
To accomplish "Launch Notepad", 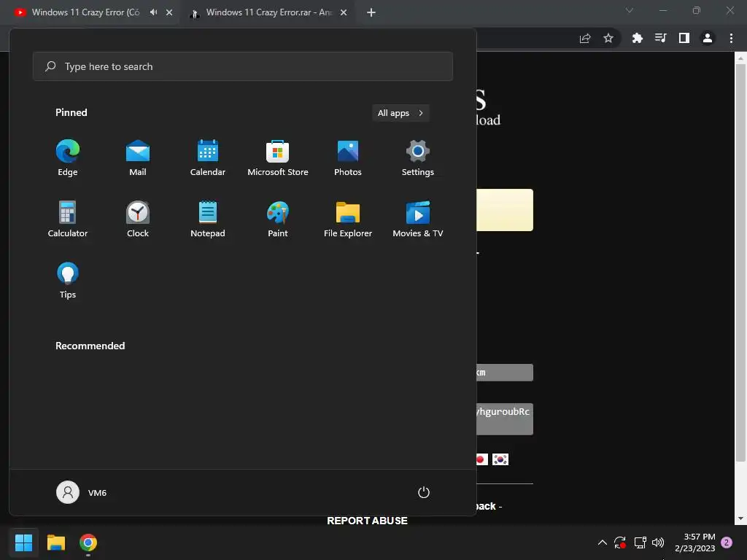I will tap(208, 219).
